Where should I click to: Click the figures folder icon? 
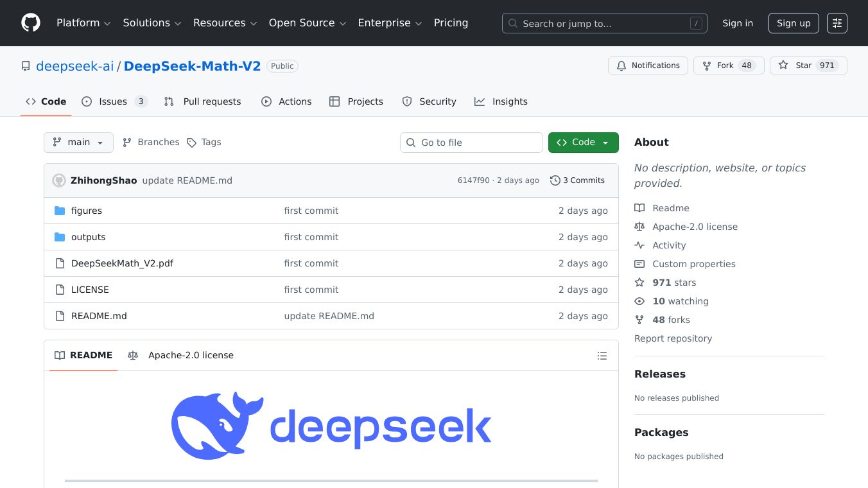(60, 211)
